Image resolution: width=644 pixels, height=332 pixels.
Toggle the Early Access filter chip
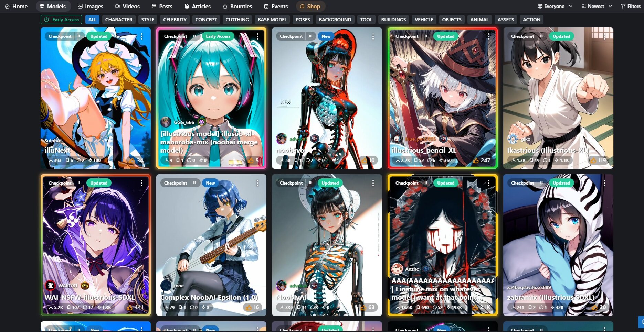pos(61,20)
